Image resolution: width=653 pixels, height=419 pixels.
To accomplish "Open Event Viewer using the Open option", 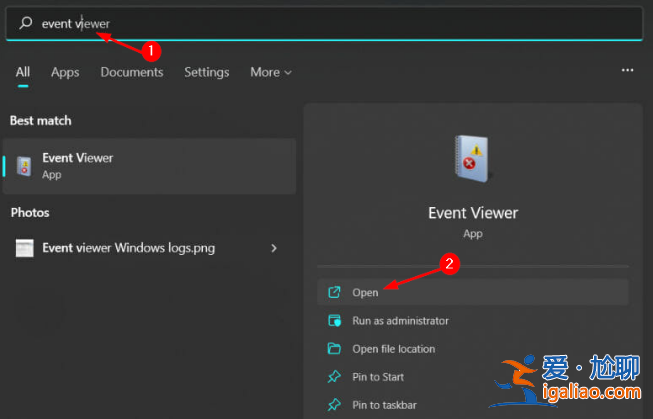I will [365, 292].
